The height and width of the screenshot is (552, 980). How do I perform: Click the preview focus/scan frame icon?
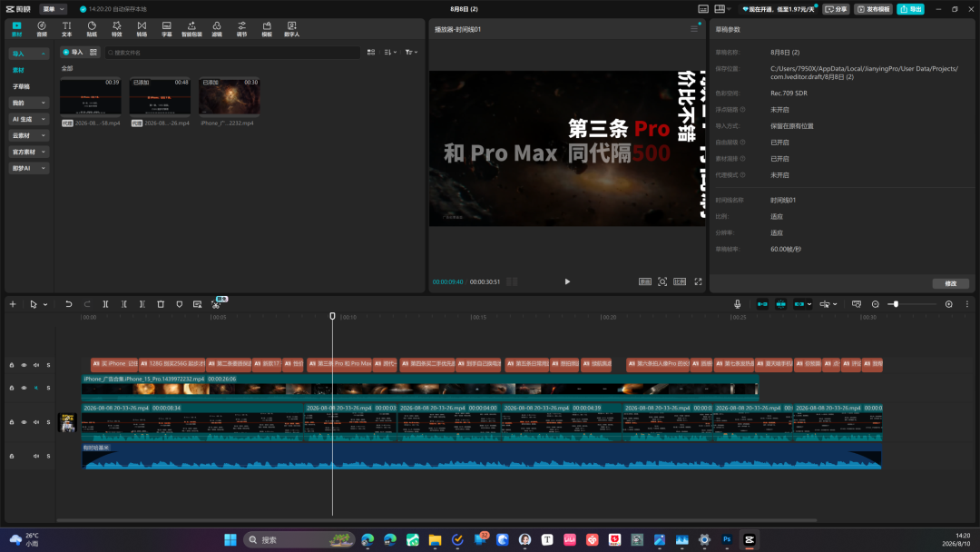pos(661,281)
